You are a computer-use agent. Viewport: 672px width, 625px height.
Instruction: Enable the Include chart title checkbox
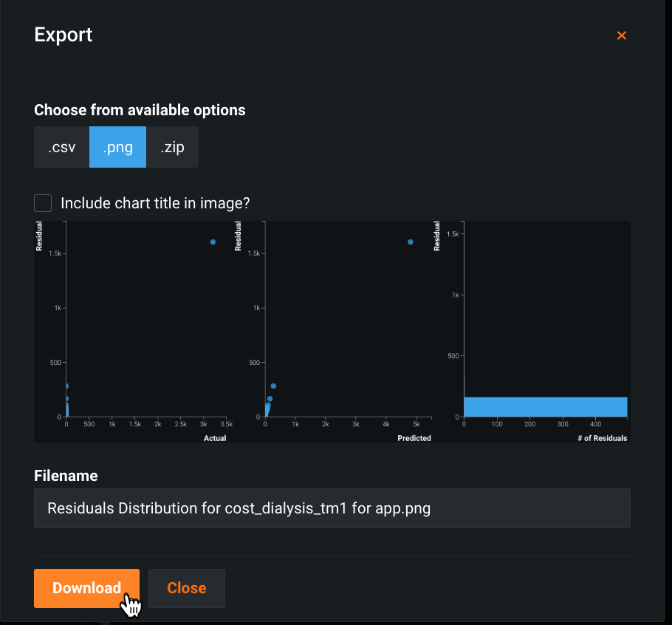[43, 203]
